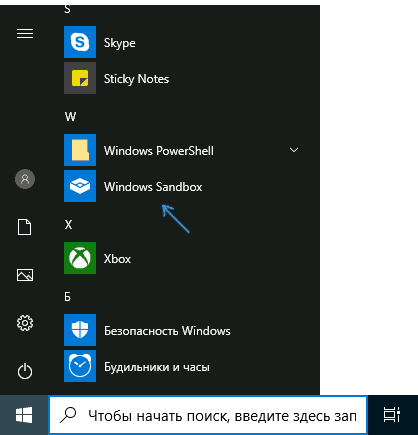Click the Sticky Notes label text
The width and height of the screenshot is (418, 435).
(136, 79)
